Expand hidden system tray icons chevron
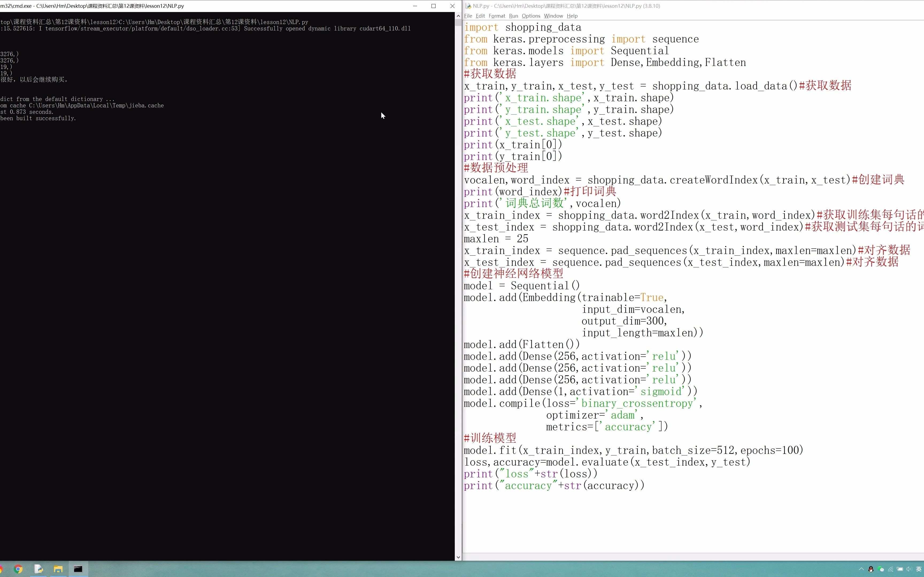The height and width of the screenshot is (577, 924). pos(861,569)
